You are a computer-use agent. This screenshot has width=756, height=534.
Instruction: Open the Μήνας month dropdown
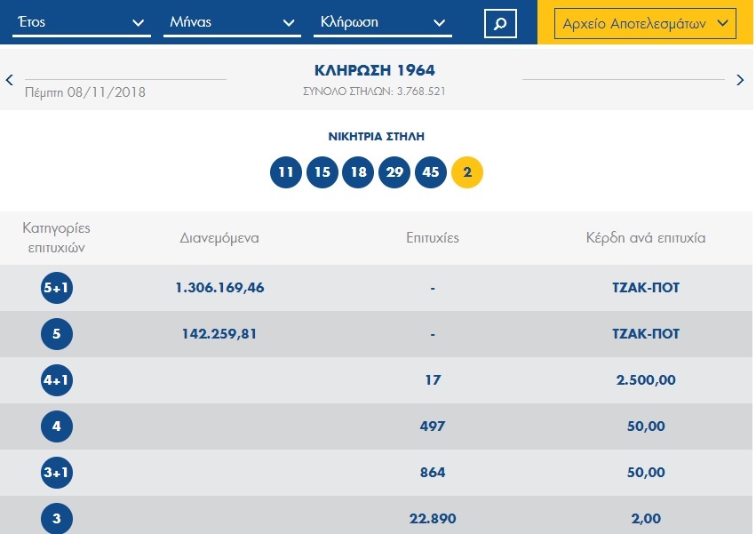230,23
